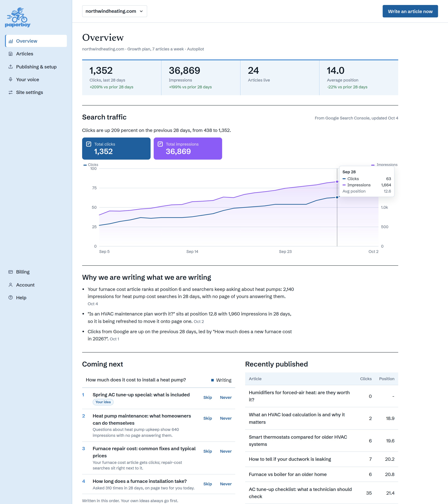
Task: Click the Billing card icon
Action: pos(11,272)
